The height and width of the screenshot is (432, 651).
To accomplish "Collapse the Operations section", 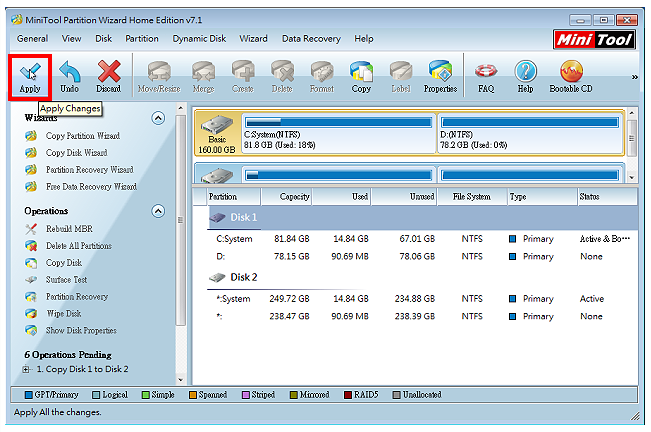I will (158, 211).
